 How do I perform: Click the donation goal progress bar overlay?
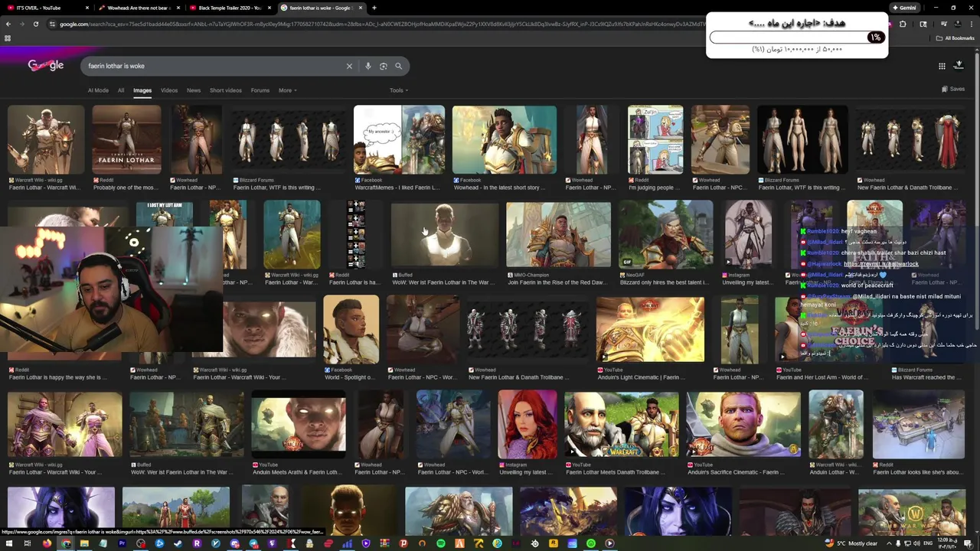[x=796, y=37]
